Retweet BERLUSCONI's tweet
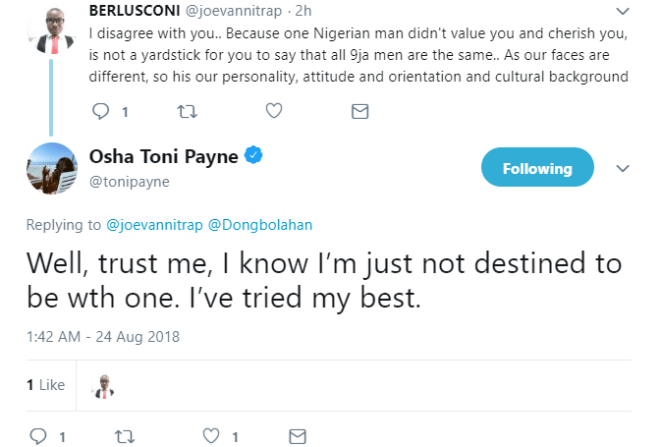Image resolution: width=662 pixels, height=447 pixels. (x=186, y=112)
